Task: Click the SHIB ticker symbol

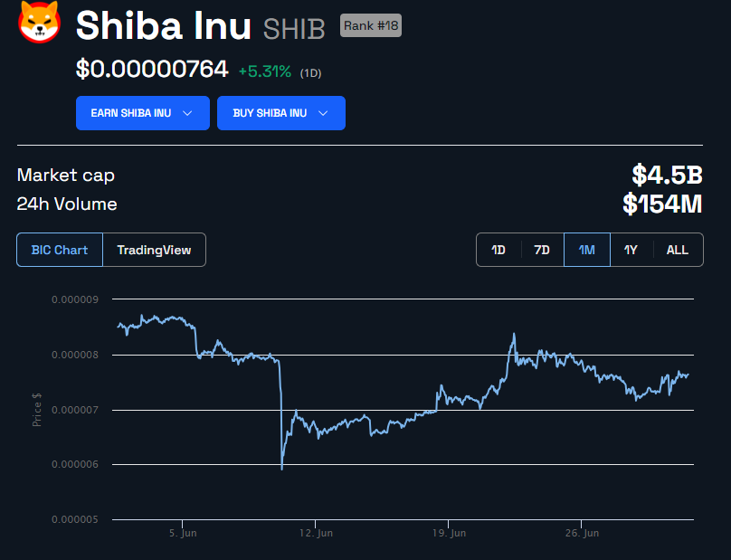Action: (294, 29)
